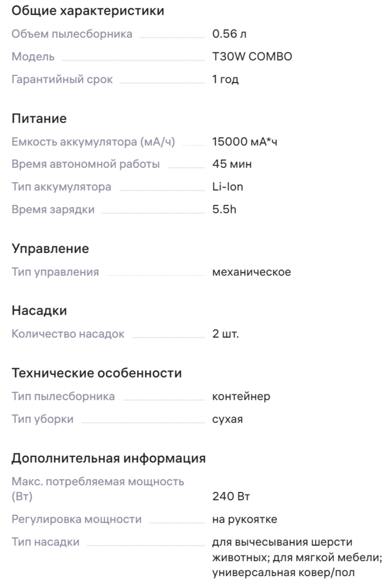
Task: Click the '15000 мА*ч' battery capacity value
Action: tap(245, 142)
